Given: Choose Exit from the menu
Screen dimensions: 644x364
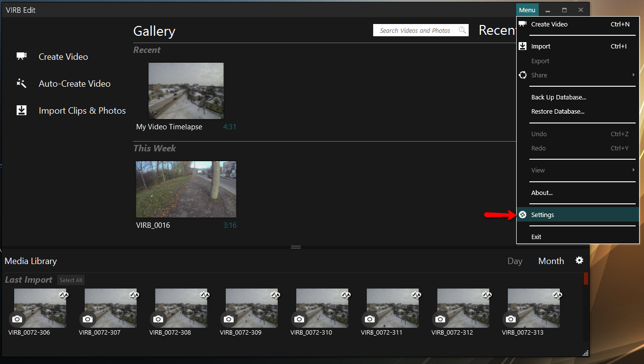Looking at the screenshot, I should tap(536, 237).
